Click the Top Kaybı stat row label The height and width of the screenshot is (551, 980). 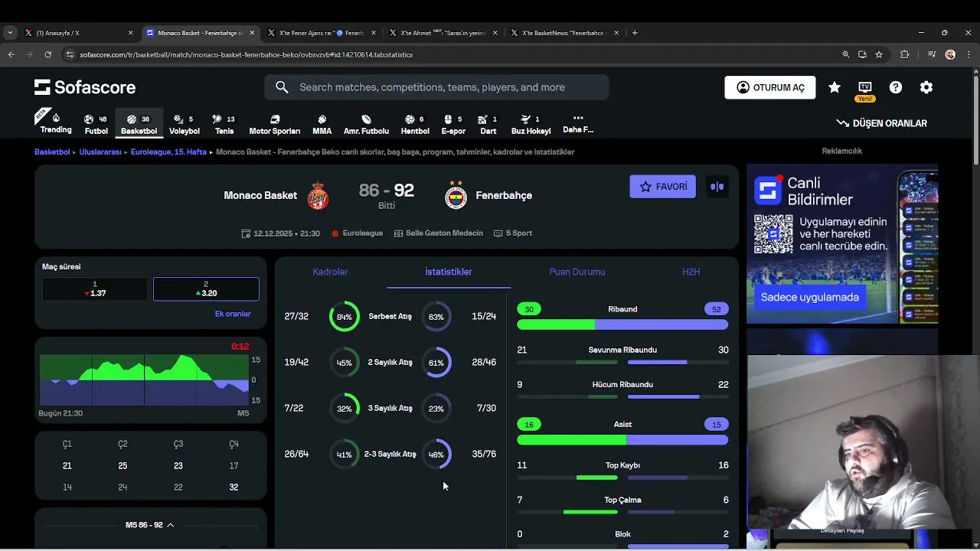click(622, 465)
